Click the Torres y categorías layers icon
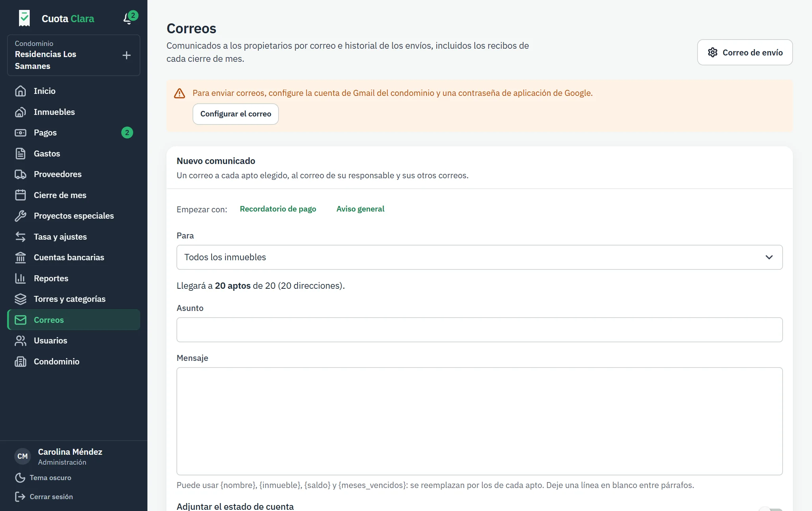This screenshot has height=511, width=812. pos(21,299)
